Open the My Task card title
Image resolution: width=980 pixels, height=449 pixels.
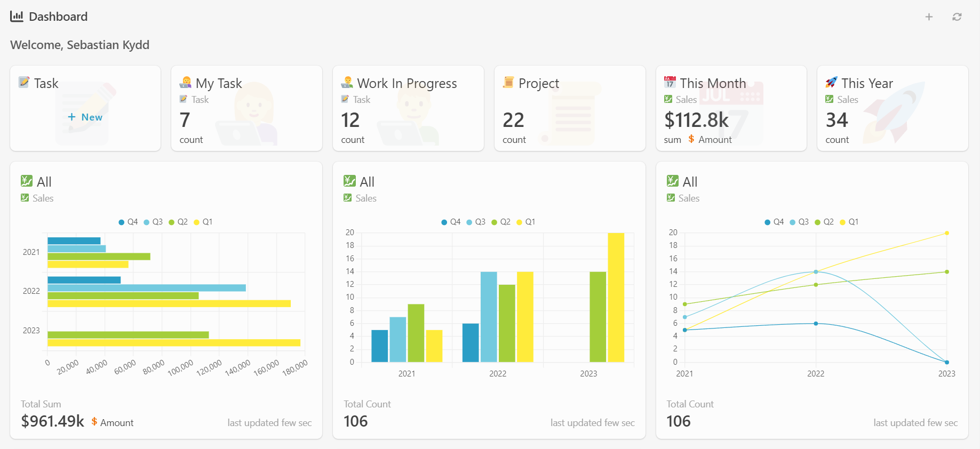[219, 83]
